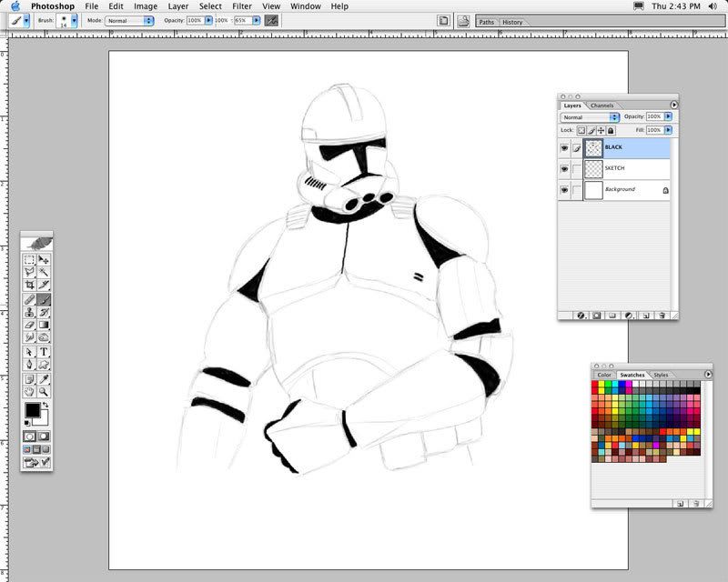Hide the Background layer
Viewport: 728px width, 582px height.
click(564, 190)
